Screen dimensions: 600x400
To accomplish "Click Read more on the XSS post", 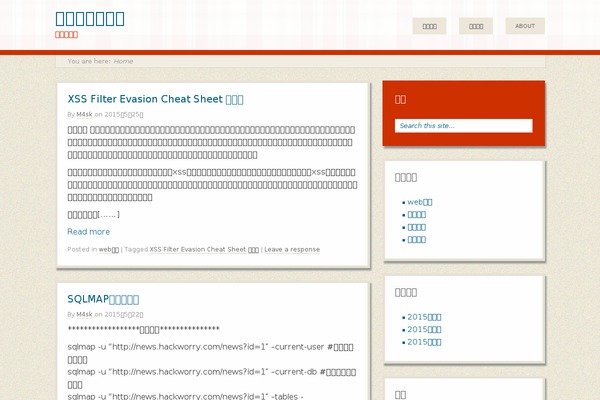I will tap(88, 232).
